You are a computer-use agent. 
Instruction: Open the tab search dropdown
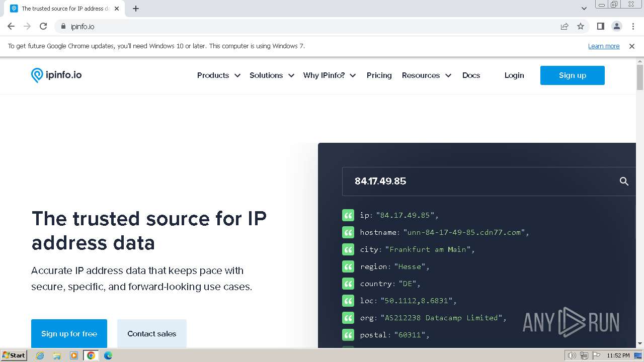(x=584, y=9)
